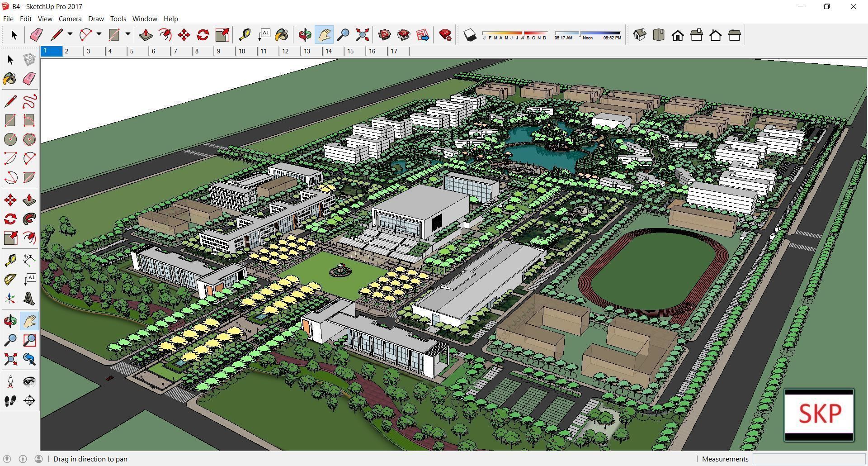
Task: Return to Previous view in left toolbar
Action: pos(29,359)
